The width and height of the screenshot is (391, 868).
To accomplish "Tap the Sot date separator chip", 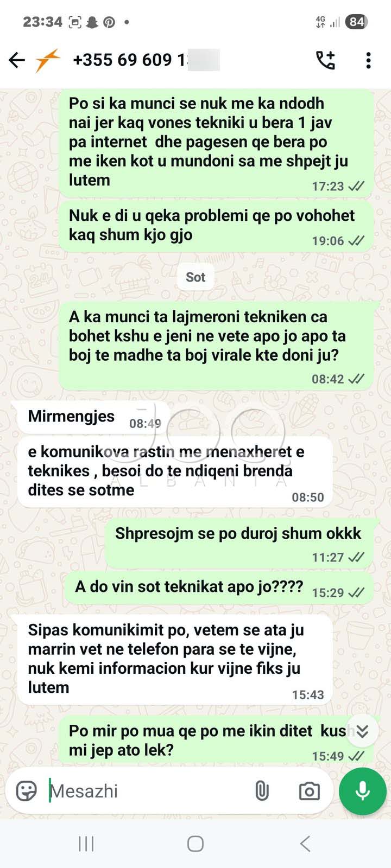I will 195,277.
